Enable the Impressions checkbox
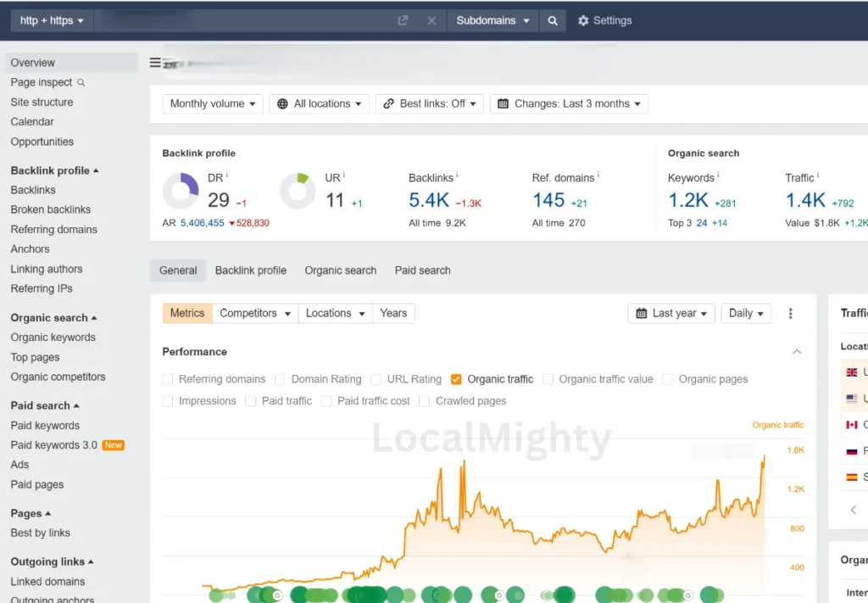868x603 pixels. click(168, 401)
